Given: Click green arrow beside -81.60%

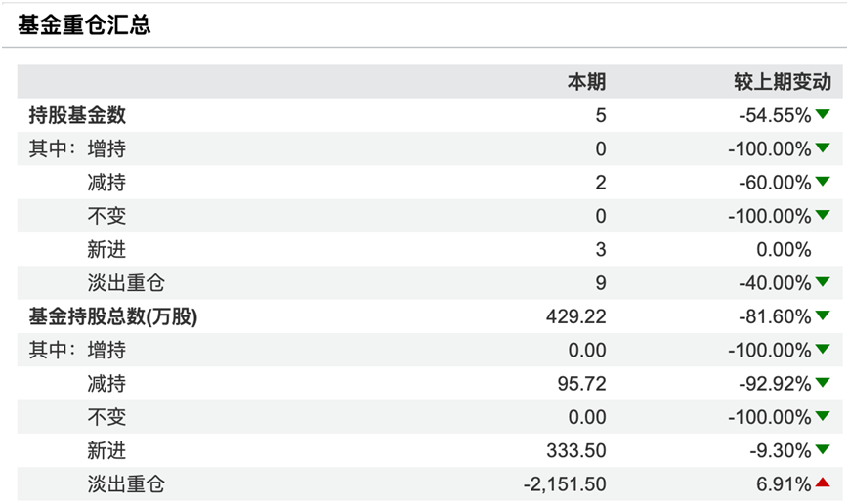Looking at the screenshot, I should pyautogui.click(x=823, y=316).
